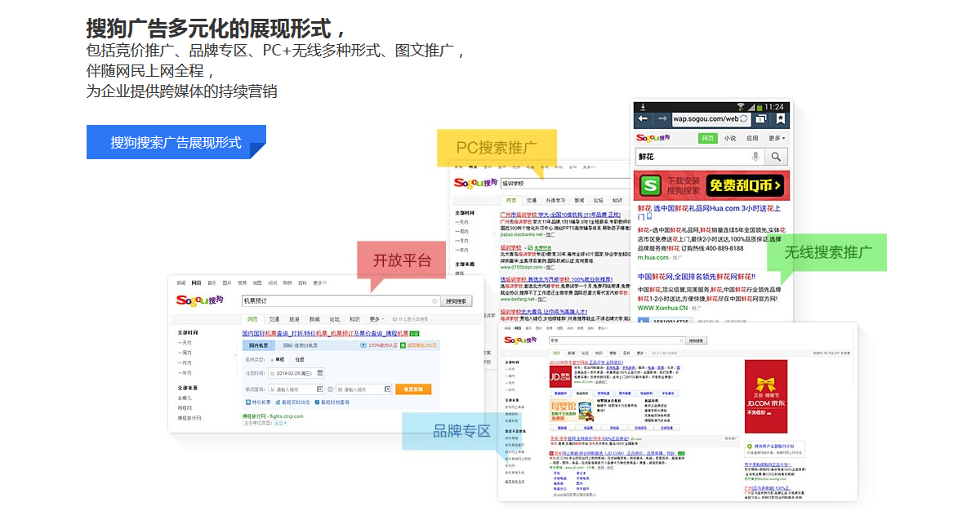Image resolution: width=980 pixels, height=520 pixels.
Task: Click the orange 机票查询 button
Action: click(414, 389)
